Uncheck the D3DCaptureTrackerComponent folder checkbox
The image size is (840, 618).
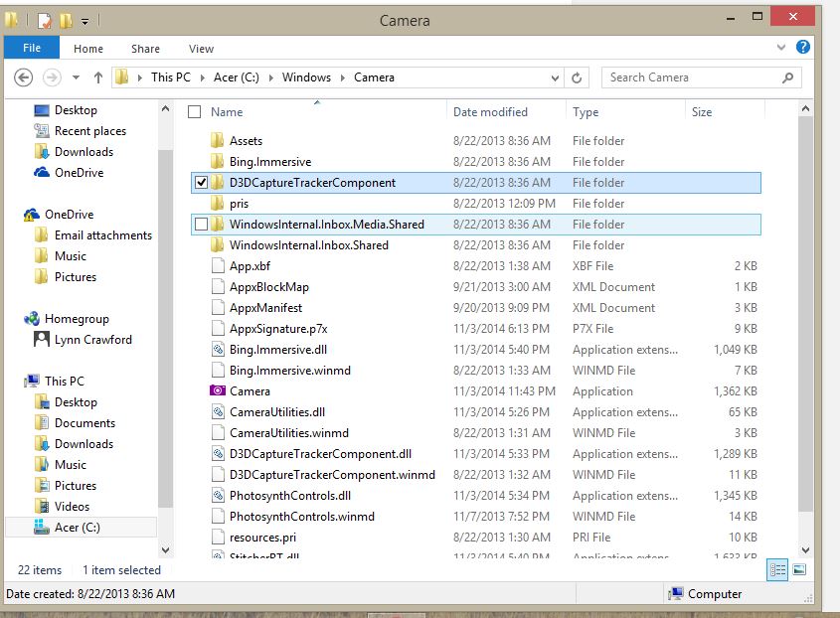201,183
